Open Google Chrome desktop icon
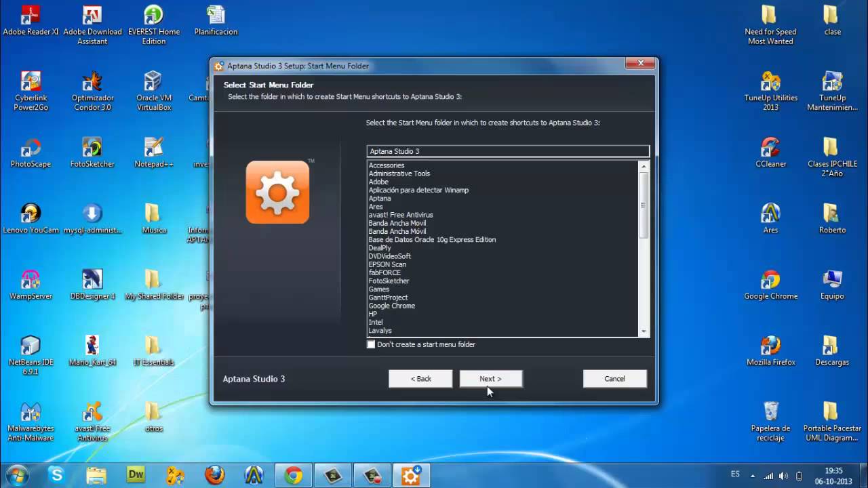Screen dimensions: 868x488 (770, 285)
